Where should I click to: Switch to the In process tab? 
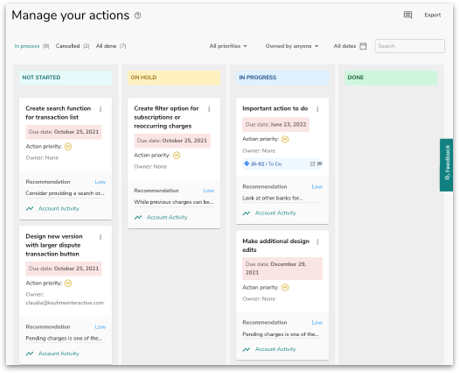pos(31,46)
